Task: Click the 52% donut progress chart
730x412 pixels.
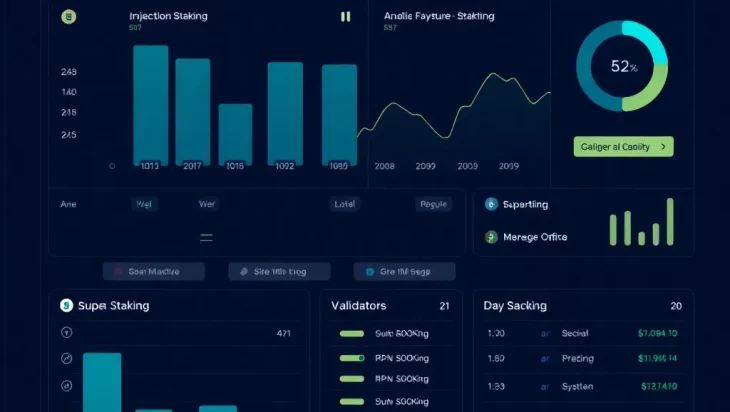Action: [623, 66]
